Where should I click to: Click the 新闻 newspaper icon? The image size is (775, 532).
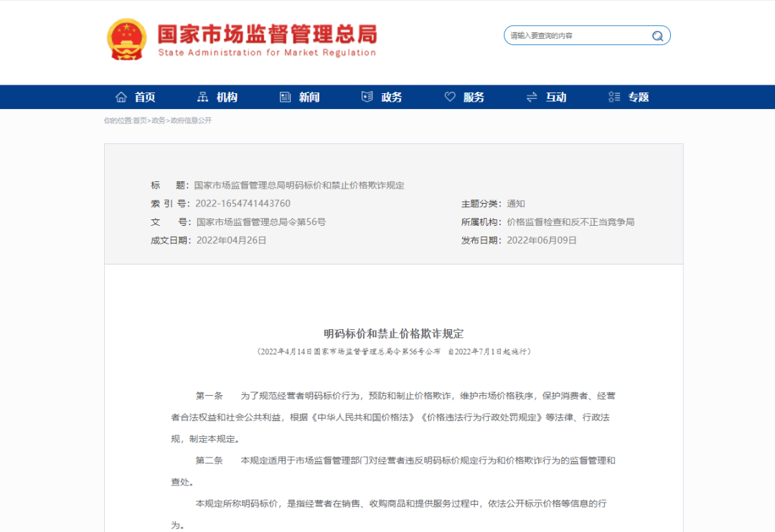tap(285, 96)
